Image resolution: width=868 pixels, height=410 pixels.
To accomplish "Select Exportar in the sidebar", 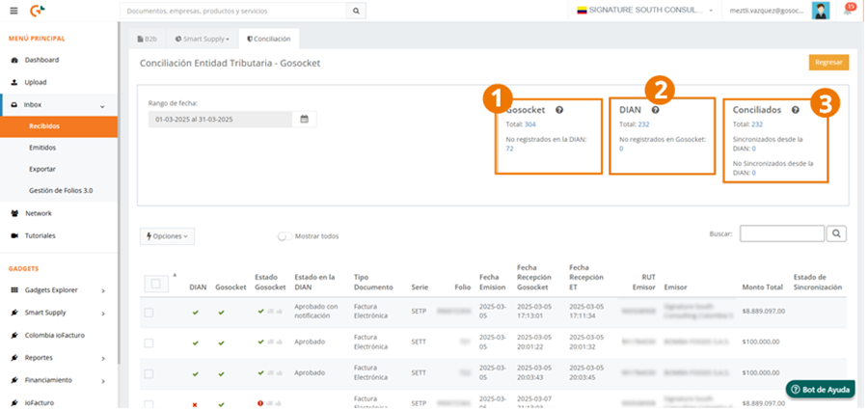I will 42,169.
